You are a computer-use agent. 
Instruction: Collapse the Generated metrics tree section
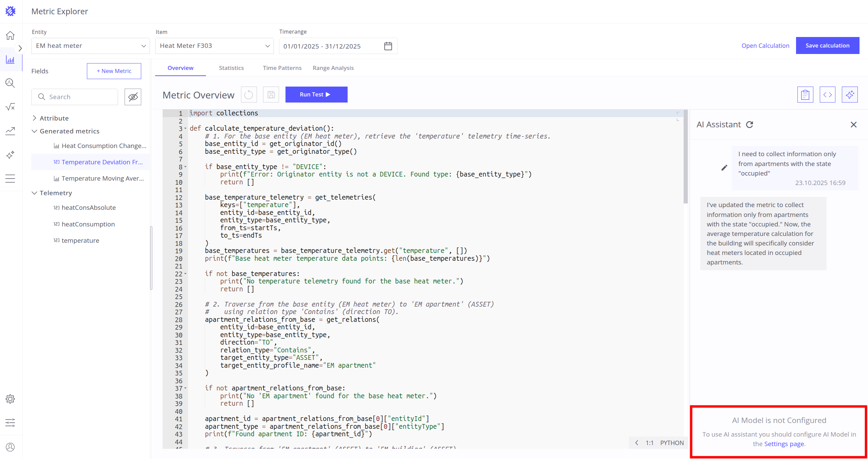[34, 131]
